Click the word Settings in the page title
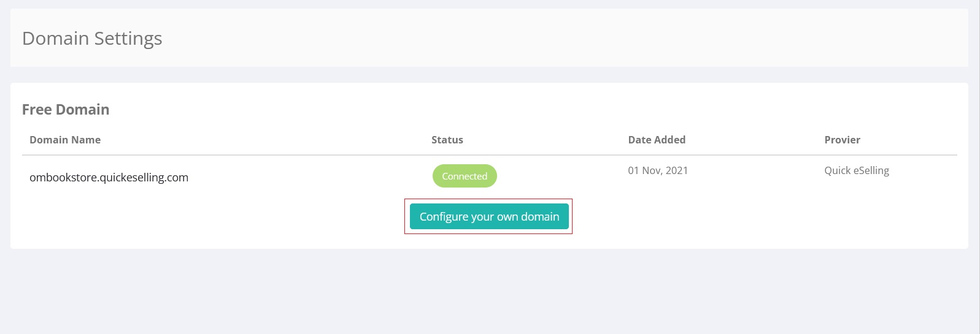 (x=128, y=38)
